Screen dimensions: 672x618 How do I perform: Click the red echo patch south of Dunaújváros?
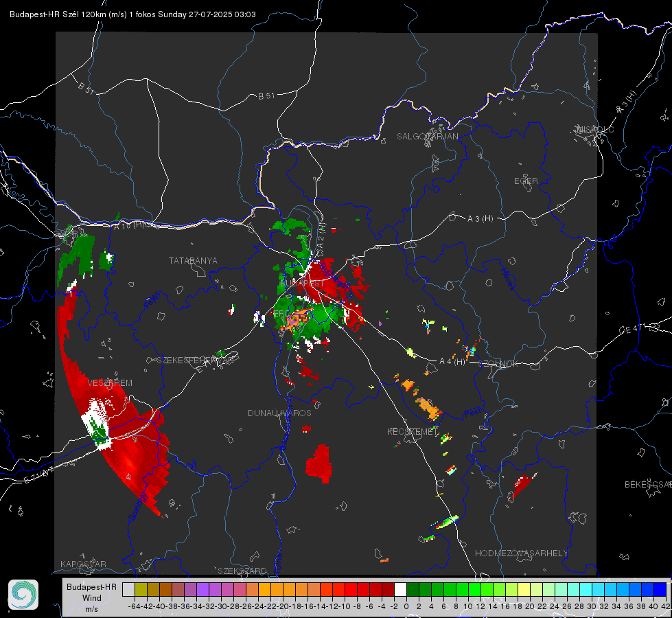[x=319, y=464]
